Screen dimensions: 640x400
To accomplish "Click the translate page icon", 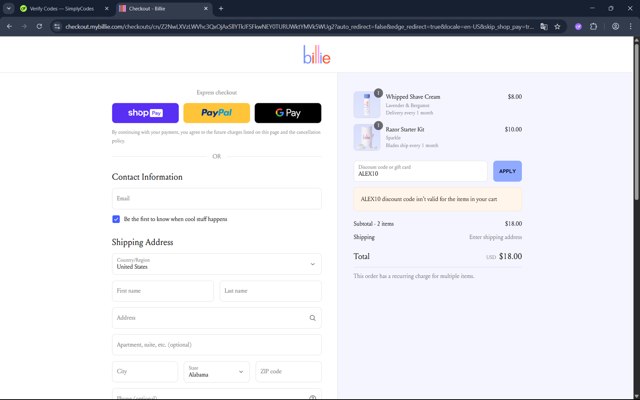I will click(x=544, y=27).
